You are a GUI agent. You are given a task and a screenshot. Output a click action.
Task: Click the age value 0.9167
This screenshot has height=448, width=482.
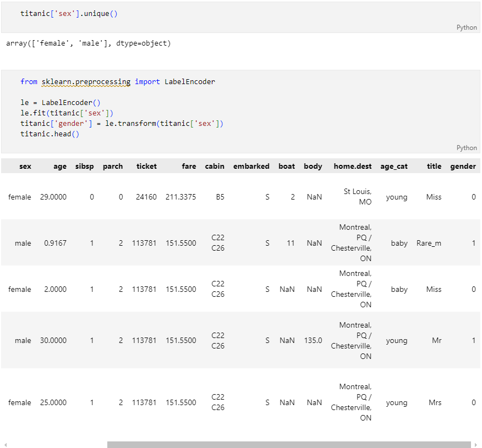tap(56, 243)
